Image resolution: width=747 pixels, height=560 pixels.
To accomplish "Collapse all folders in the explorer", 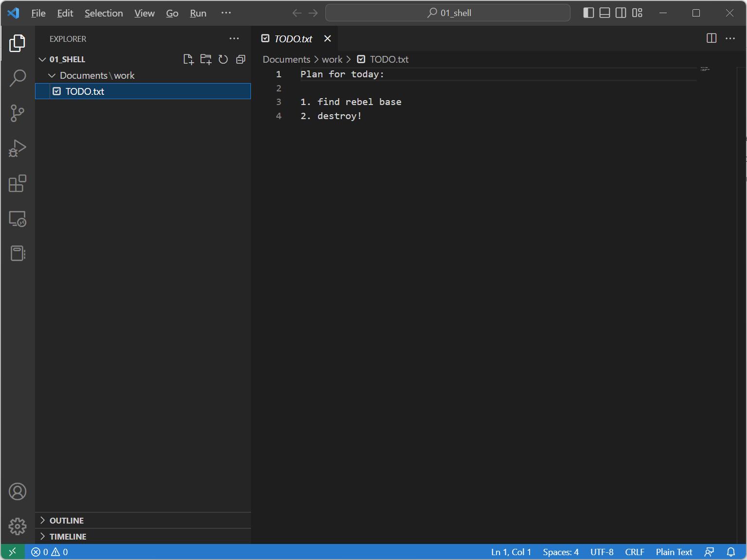I will coord(241,59).
